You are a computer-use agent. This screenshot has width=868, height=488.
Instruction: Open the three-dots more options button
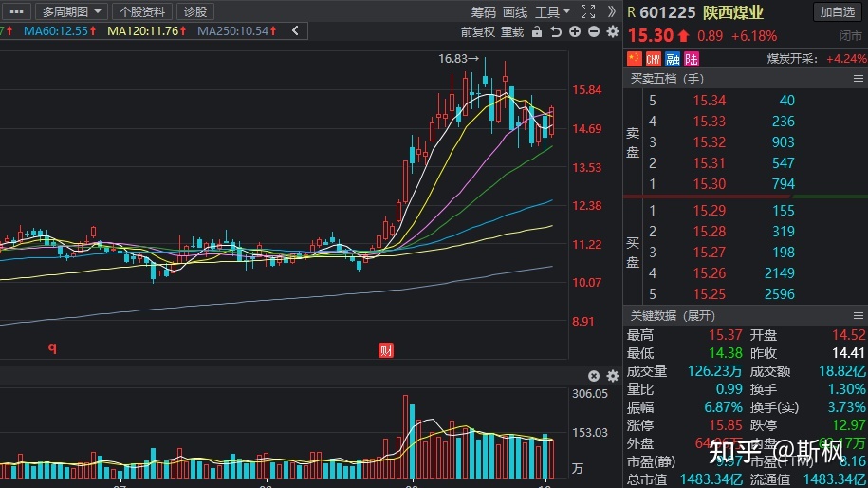pos(17,11)
